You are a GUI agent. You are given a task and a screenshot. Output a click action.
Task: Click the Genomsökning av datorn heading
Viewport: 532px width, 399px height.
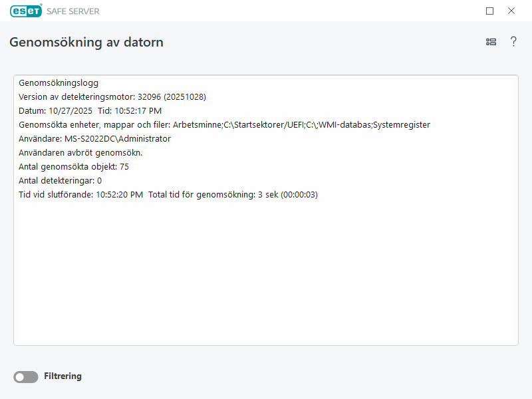[x=86, y=43]
